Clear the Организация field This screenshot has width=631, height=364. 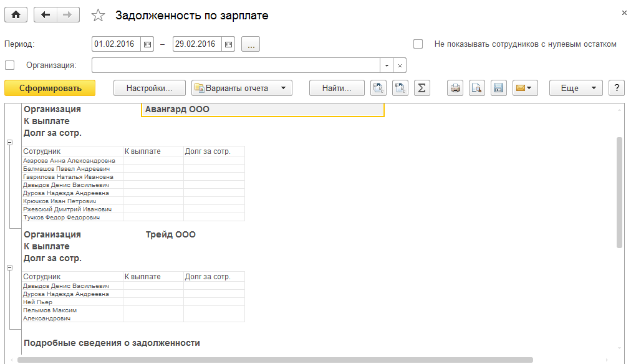[x=400, y=65]
